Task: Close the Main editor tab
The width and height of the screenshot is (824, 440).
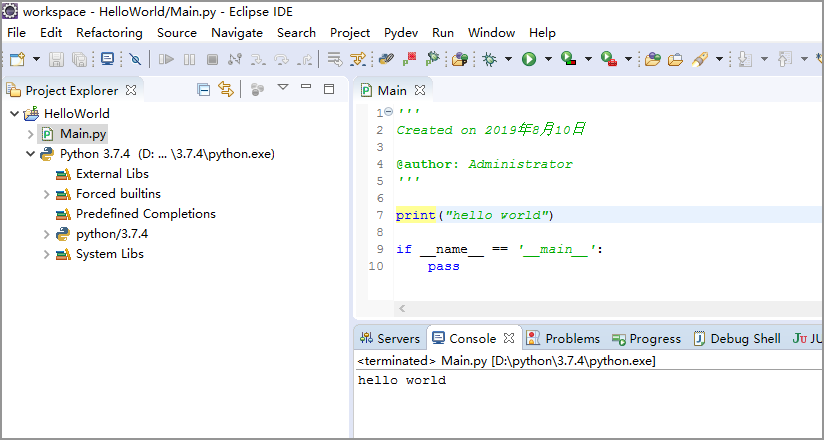Action: [x=419, y=90]
